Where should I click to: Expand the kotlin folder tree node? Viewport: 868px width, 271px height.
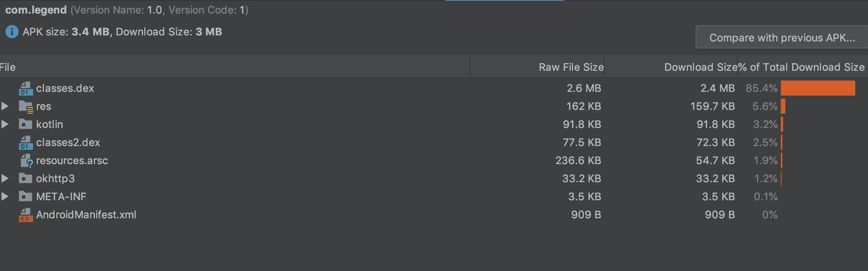[5, 124]
